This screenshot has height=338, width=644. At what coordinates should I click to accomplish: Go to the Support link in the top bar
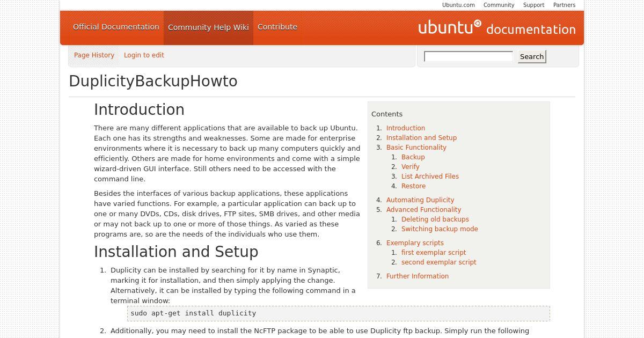click(x=533, y=5)
